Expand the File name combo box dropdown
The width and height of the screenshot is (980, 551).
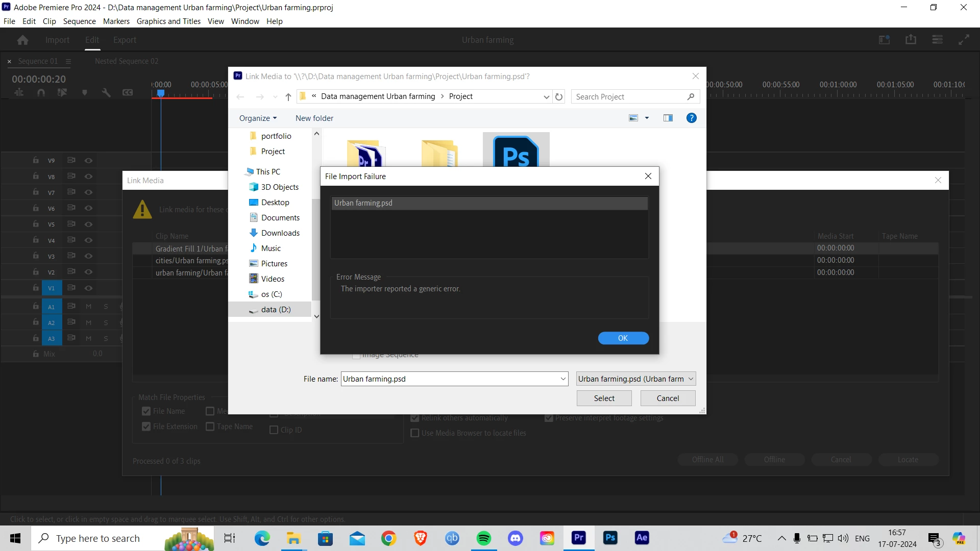(563, 379)
